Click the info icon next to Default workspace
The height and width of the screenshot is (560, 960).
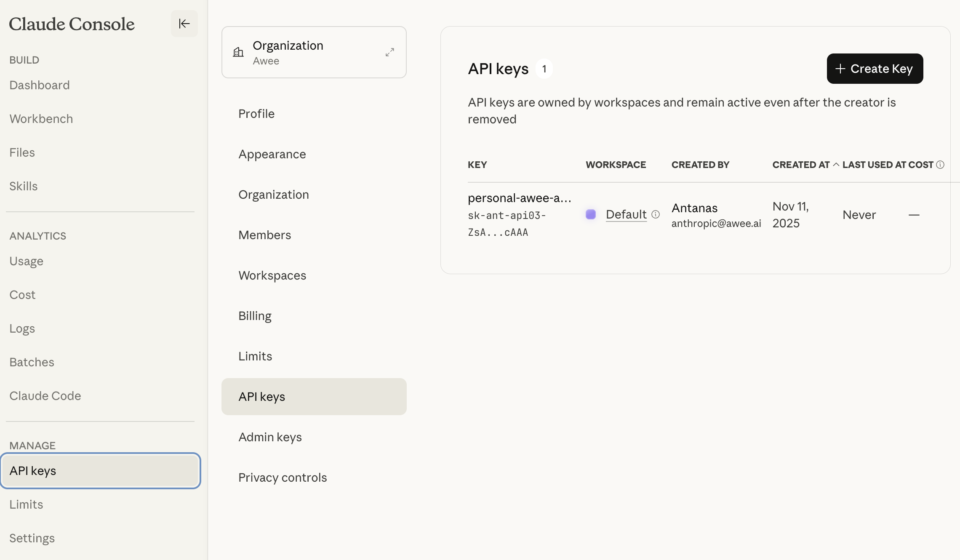(x=656, y=214)
